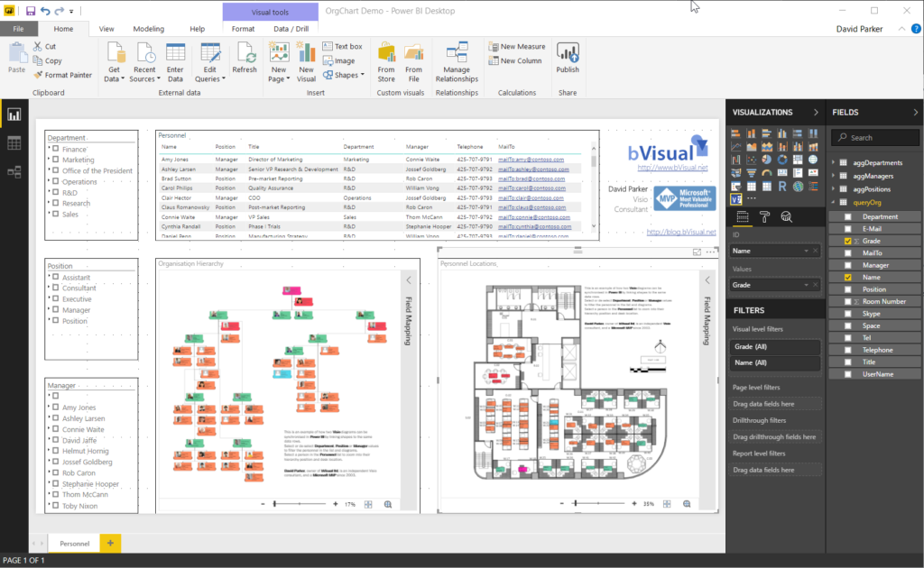This screenshot has height=568, width=924.
Task: Check the Position field checkbox
Action: 849,289
